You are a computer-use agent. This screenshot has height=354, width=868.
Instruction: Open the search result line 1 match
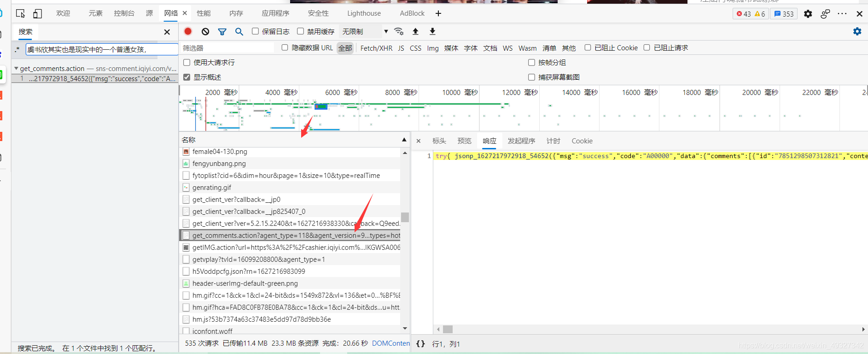click(x=95, y=79)
